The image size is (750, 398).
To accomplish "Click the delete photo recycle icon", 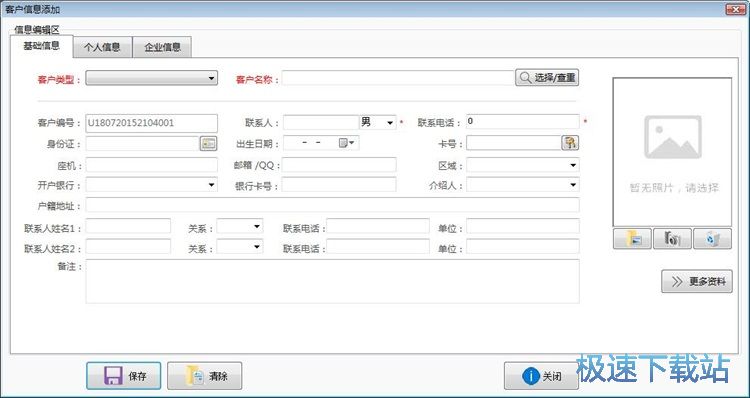I will coord(712,239).
